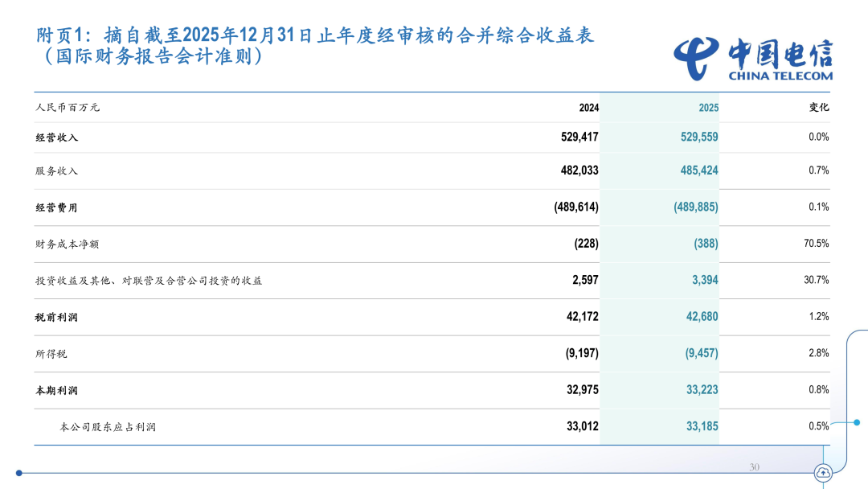This screenshot has width=868, height=489.
Task: Click the 经营收入 row label
Action: point(57,138)
